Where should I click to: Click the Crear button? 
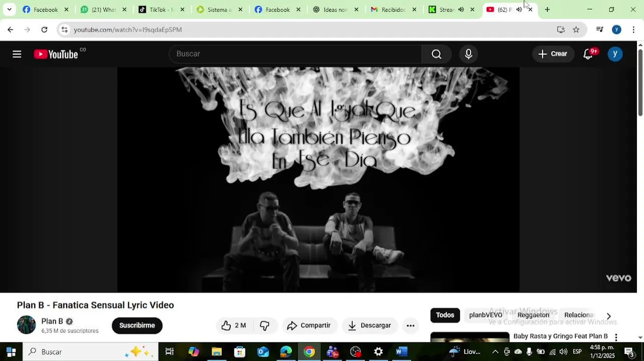point(553,54)
